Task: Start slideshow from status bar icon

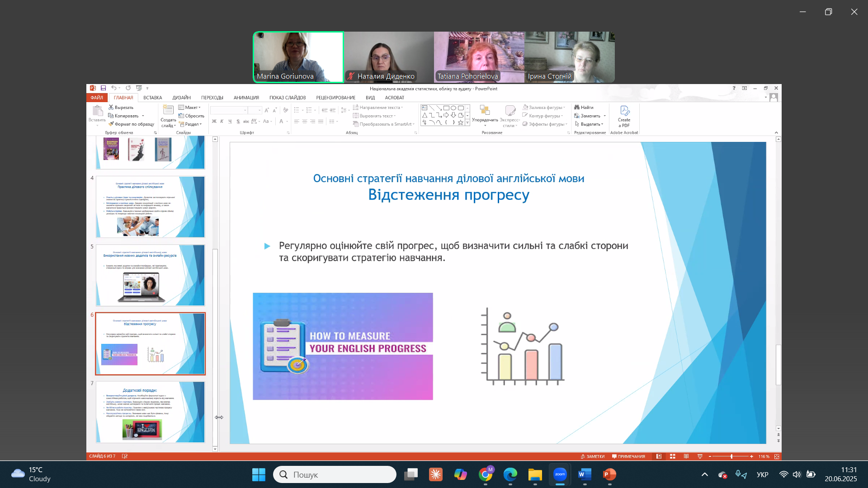Action: coord(700,456)
